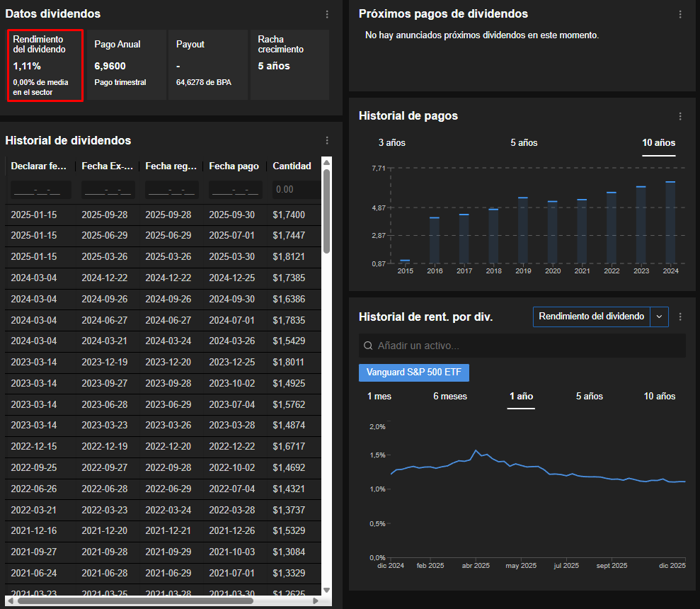700x609 pixels.
Task: Open the Historial de dividendos three-dot menu
Action: (x=326, y=141)
